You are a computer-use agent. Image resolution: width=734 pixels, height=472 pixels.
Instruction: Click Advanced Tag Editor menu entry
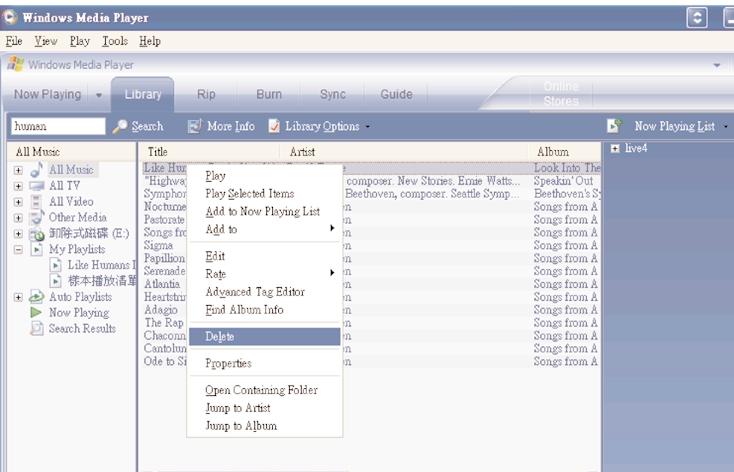[x=255, y=292]
